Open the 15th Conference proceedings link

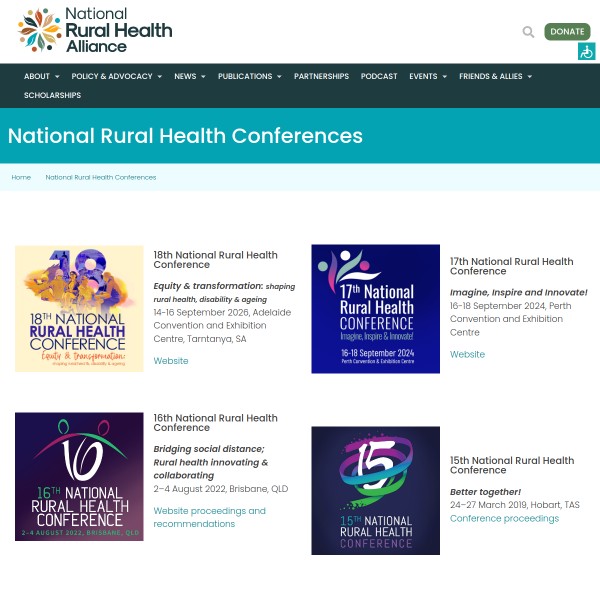pyautogui.click(x=504, y=518)
